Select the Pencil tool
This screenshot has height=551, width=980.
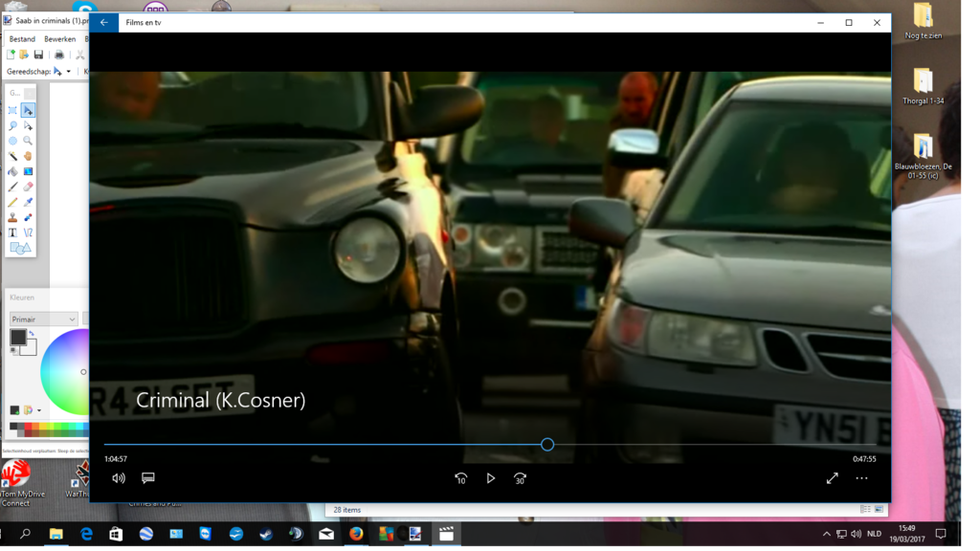pyautogui.click(x=12, y=203)
